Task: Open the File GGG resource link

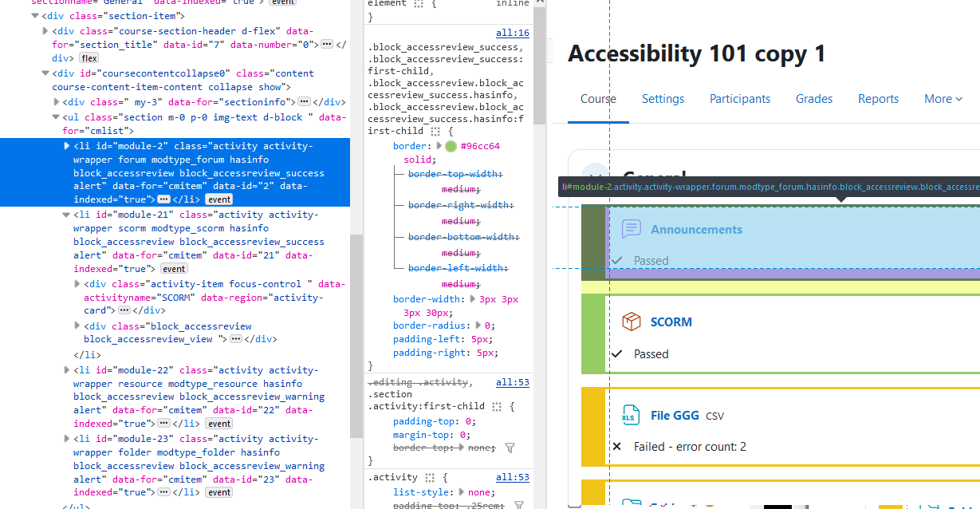Action: (x=675, y=415)
